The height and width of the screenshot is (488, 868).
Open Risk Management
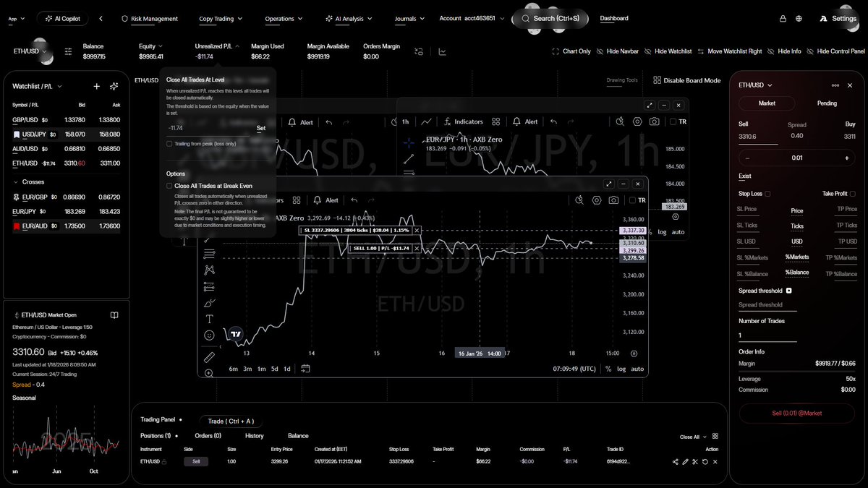point(150,19)
